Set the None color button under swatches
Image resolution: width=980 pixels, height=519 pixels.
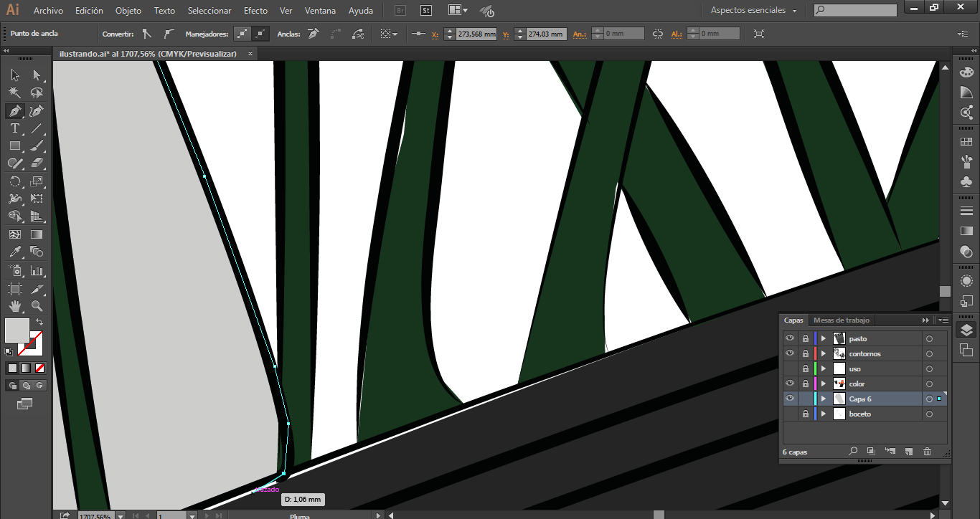coord(40,368)
